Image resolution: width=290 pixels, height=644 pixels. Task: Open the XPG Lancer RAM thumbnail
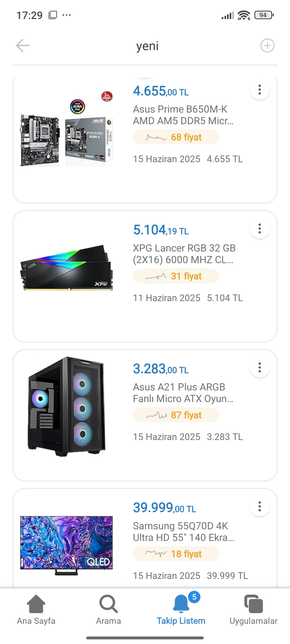tap(66, 267)
